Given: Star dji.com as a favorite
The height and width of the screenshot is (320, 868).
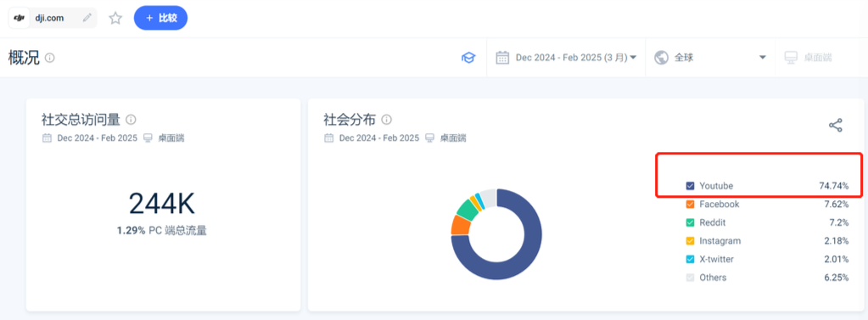Looking at the screenshot, I should click(x=115, y=18).
